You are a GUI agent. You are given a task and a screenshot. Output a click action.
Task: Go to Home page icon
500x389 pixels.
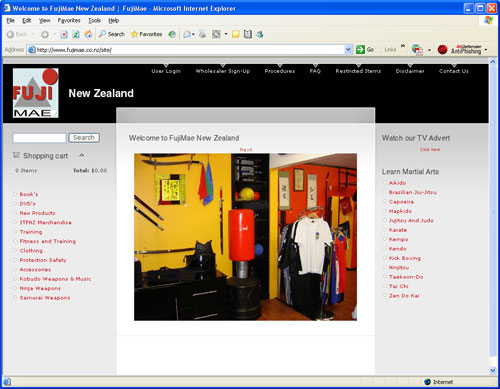(x=88, y=34)
